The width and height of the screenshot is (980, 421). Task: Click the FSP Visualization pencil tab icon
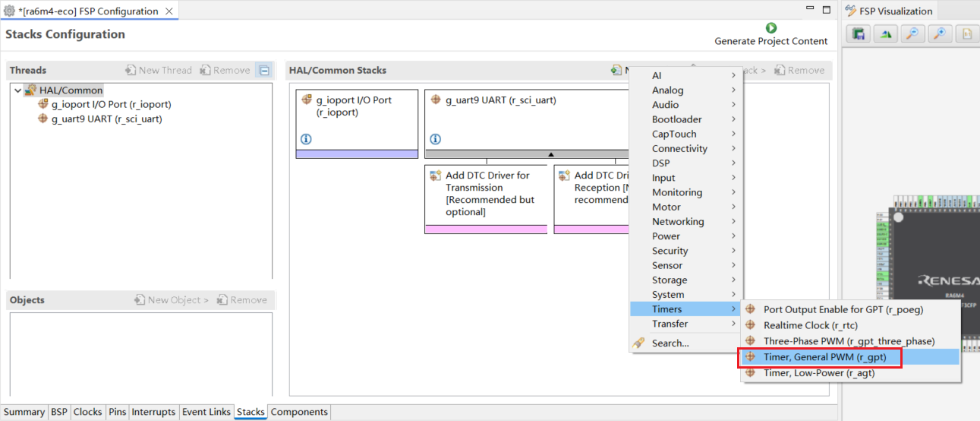point(849,11)
